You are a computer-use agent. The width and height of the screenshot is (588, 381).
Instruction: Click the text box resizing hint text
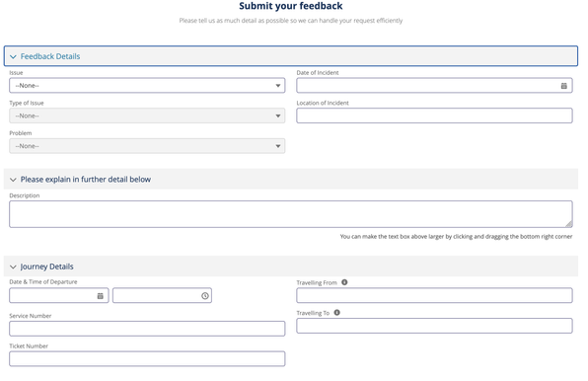click(456, 237)
